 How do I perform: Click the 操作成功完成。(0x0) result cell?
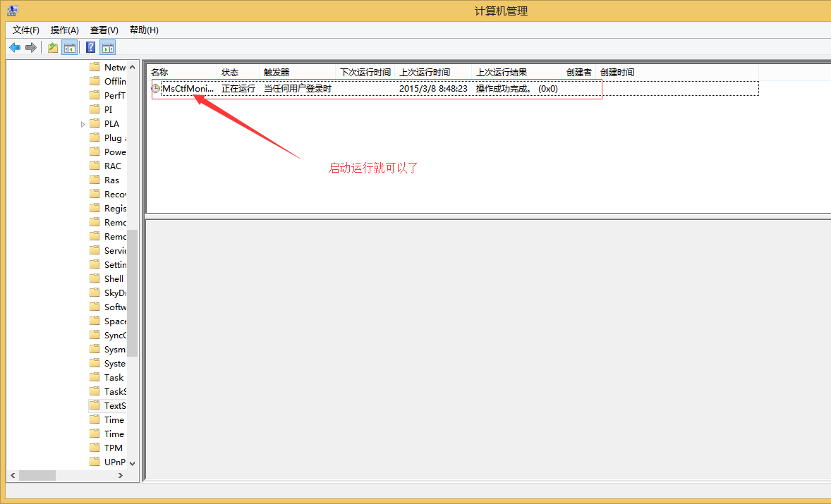pyautogui.click(x=516, y=88)
